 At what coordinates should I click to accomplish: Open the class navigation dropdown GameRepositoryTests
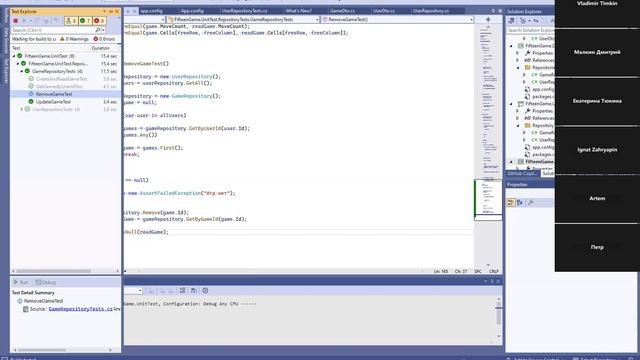point(244,19)
